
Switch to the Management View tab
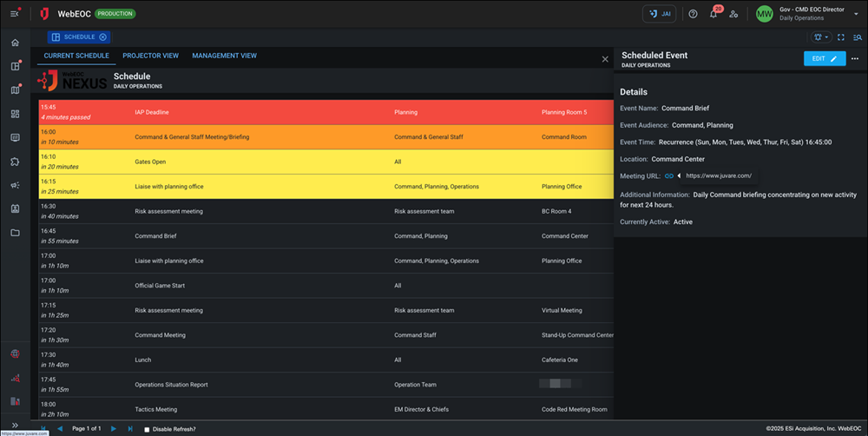[x=224, y=56]
